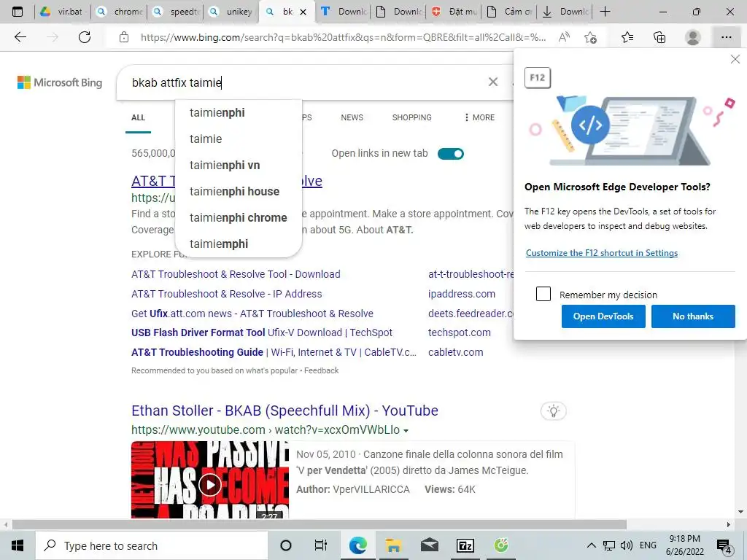
Task: Switch to the speedtest browser tab
Action: [x=177, y=12]
